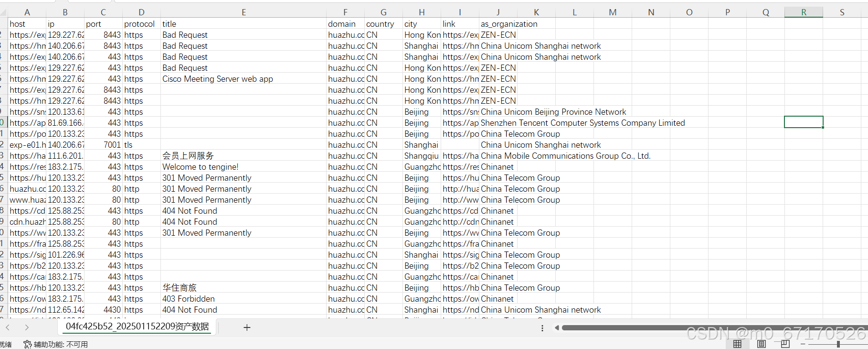The image size is (868, 349).
Task: Click the 'country' header cell
Action: point(384,24)
